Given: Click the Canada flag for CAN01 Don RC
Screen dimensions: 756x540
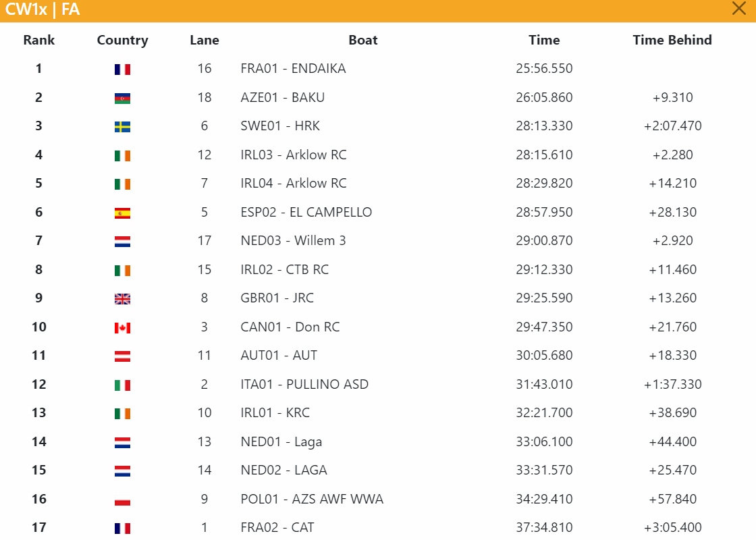Looking at the screenshot, I should click(x=122, y=328).
